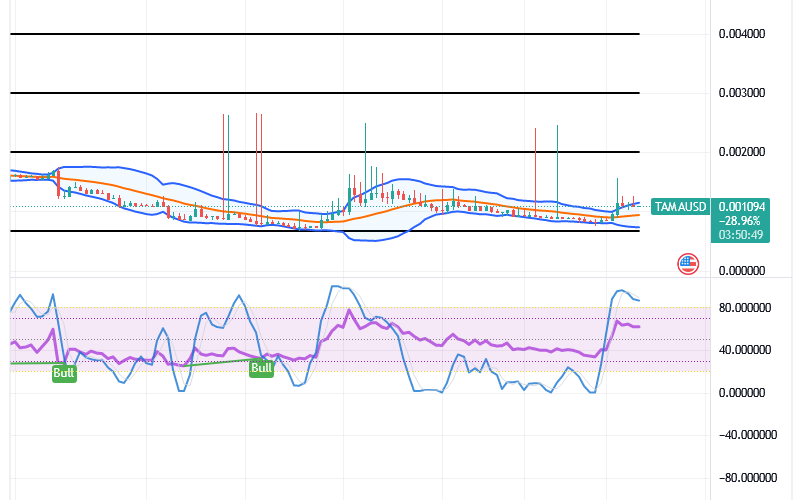The height and width of the screenshot is (500, 802).
Task: Click the first green Bull divergence label
Action: 64,373
